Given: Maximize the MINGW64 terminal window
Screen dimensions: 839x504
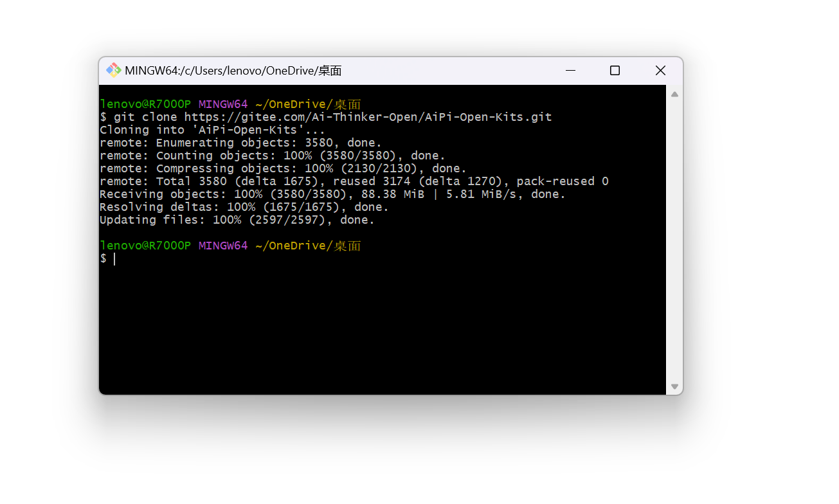Looking at the screenshot, I should point(615,71).
